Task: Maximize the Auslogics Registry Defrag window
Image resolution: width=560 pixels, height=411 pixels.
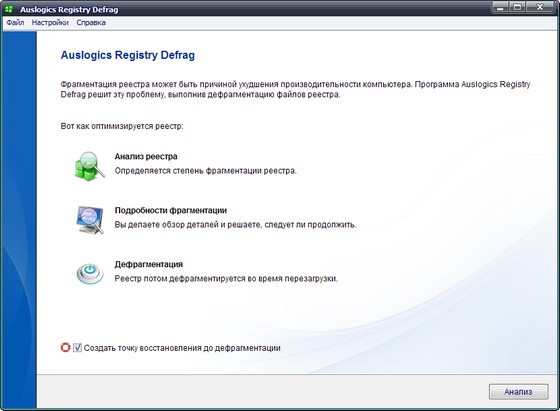Action: pyautogui.click(x=517, y=7)
